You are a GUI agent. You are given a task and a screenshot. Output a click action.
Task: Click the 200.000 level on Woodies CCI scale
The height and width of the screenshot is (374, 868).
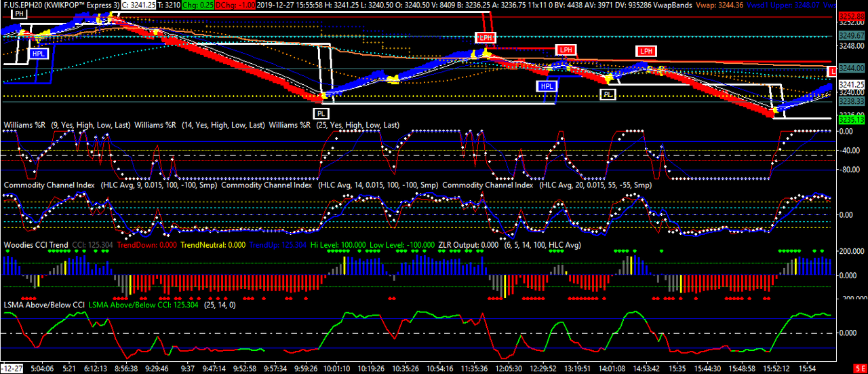(x=852, y=252)
